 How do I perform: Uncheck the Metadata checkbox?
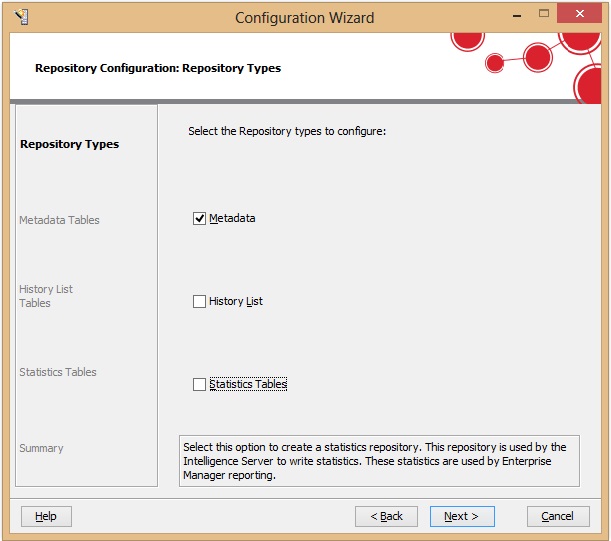pos(199,218)
